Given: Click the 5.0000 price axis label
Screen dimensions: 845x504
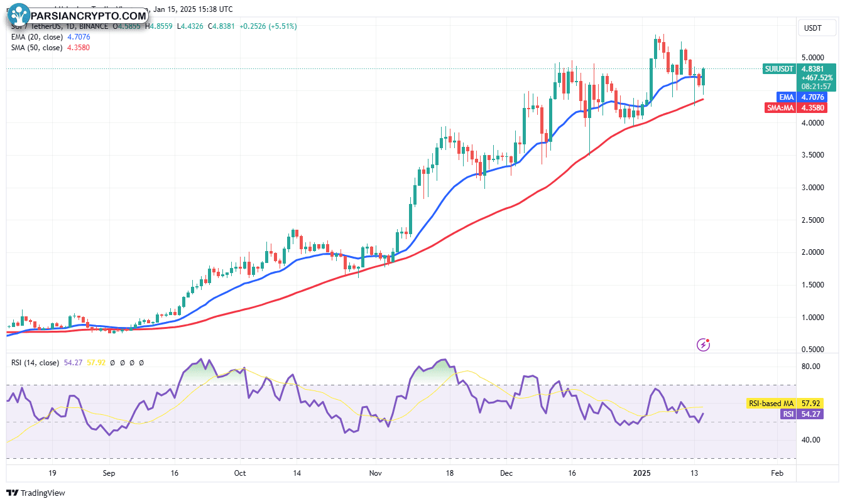Looking at the screenshot, I should click(812, 58).
